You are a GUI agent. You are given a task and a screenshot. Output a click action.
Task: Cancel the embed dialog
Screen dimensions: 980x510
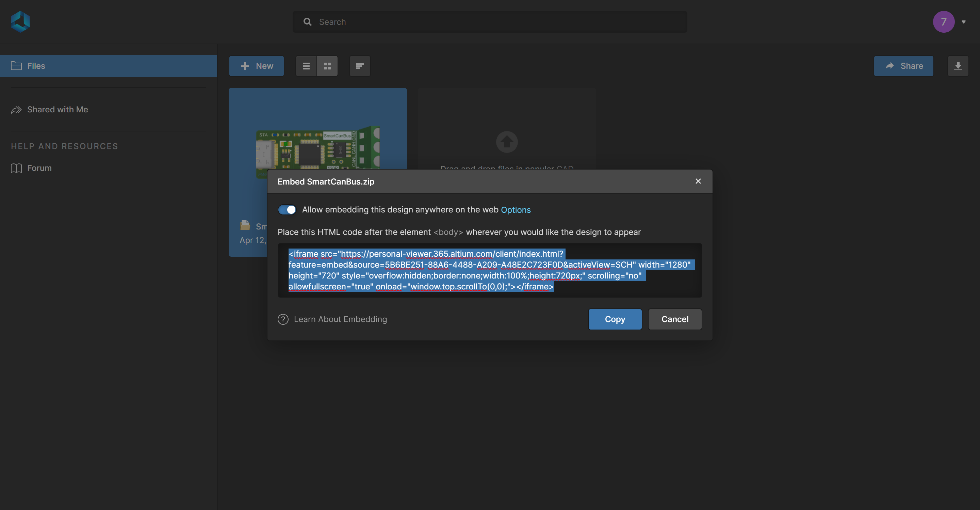click(x=675, y=319)
